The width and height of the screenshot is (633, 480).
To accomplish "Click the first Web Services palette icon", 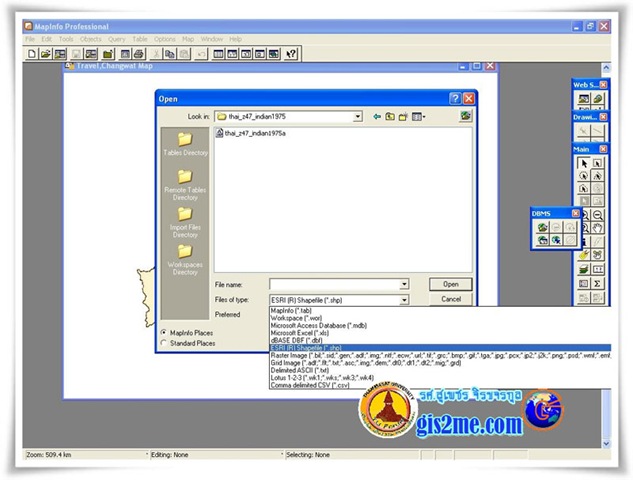I will coord(583,98).
